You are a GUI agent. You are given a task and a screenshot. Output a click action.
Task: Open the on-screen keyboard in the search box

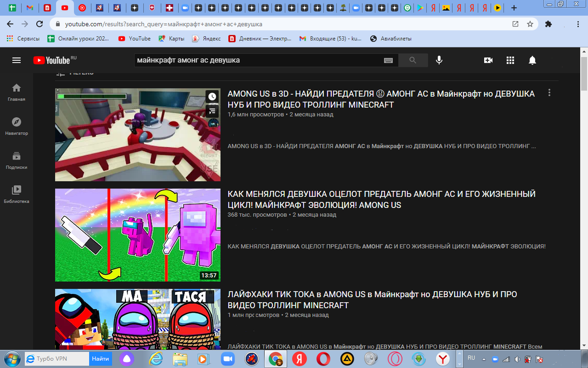click(x=389, y=60)
